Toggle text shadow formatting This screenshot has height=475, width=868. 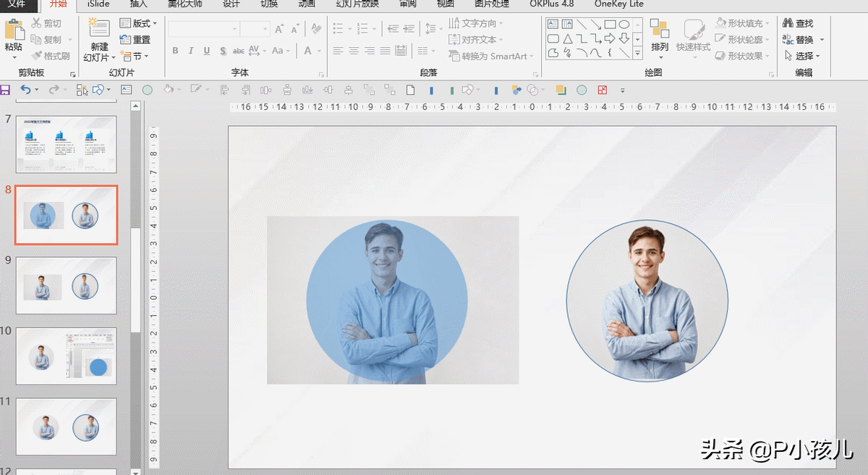pyautogui.click(x=223, y=51)
